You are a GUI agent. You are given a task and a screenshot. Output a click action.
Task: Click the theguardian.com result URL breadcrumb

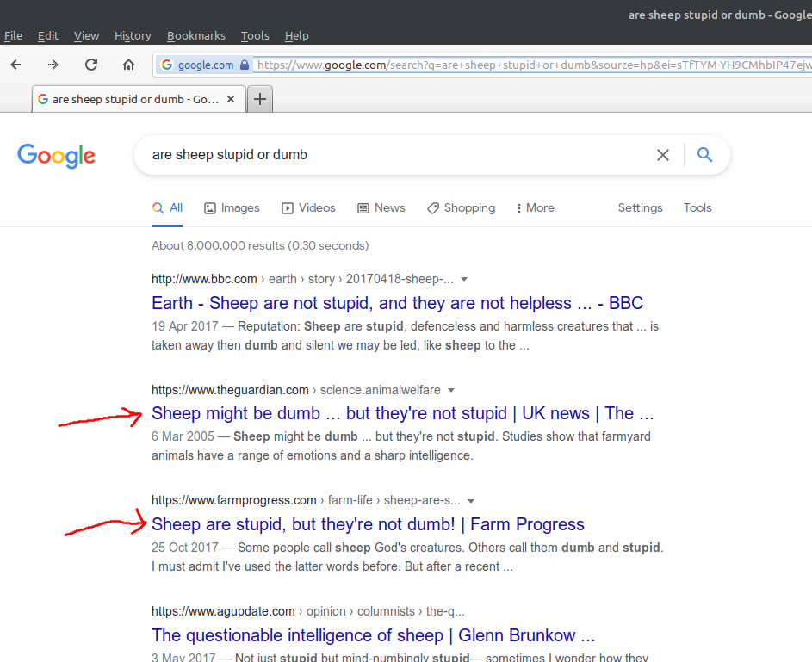(x=296, y=390)
